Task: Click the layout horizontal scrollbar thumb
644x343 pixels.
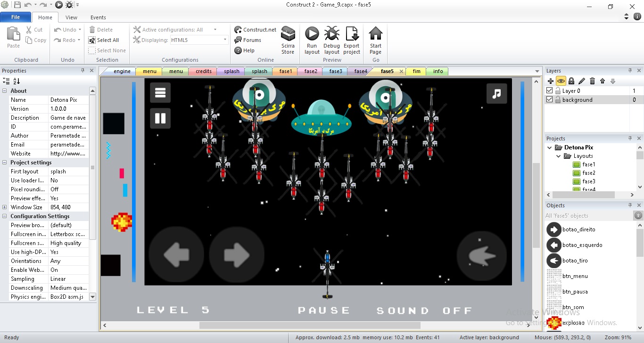Action: click(309, 325)
